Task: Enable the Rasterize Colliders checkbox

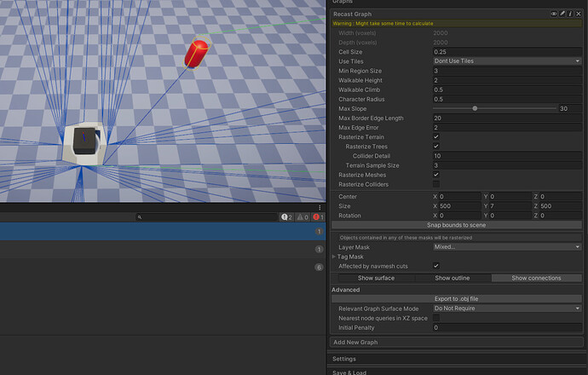Action: pyautogui.click(x=436, y=184)
